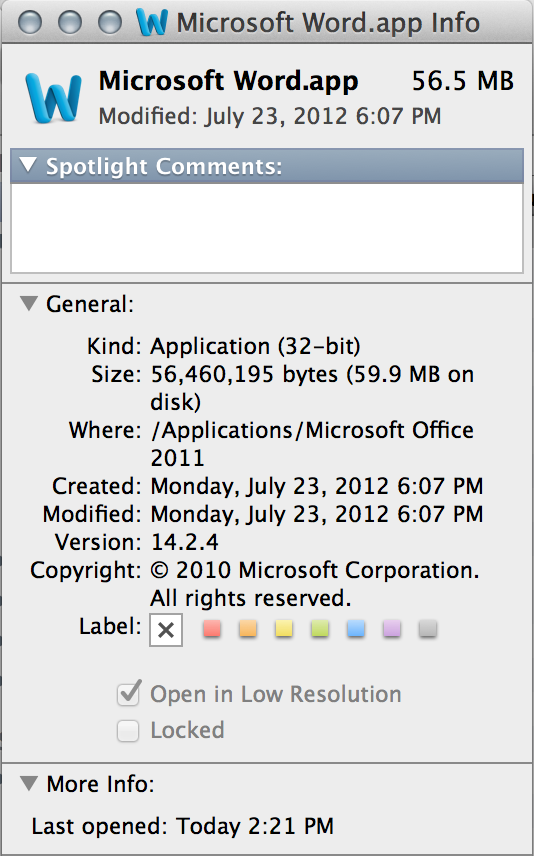Image resolution: width=534 pixels, height=856 pixels.
Task: Collapse the Spotlight Comments section
Action: click(x=28, y=164)
